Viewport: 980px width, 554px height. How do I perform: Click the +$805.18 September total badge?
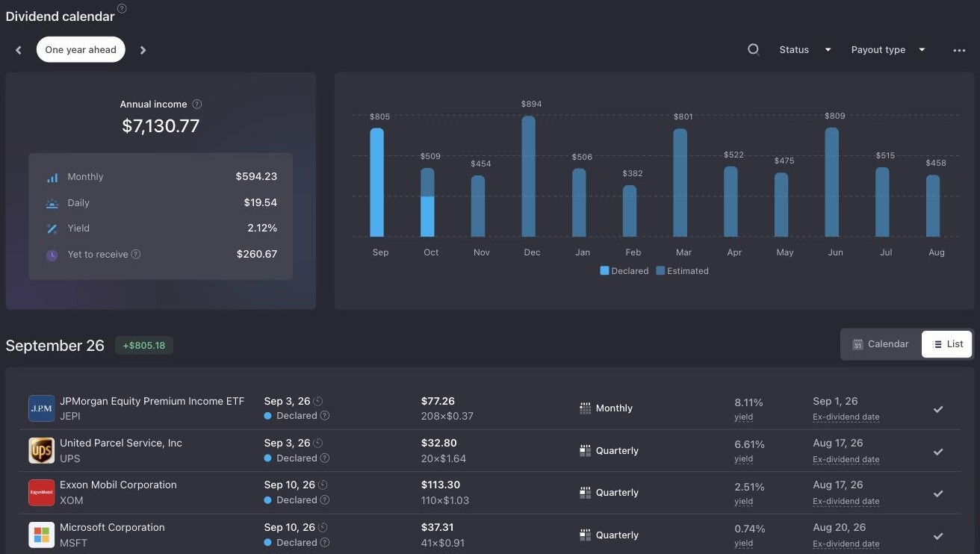pyautogui.click(x=144, y=346)
